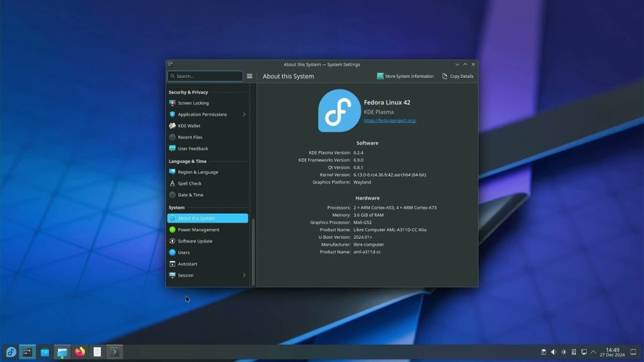Expand Application Permissions chevron arrow
This screenshot has height=362, width=644.
[x=244, y=114]
